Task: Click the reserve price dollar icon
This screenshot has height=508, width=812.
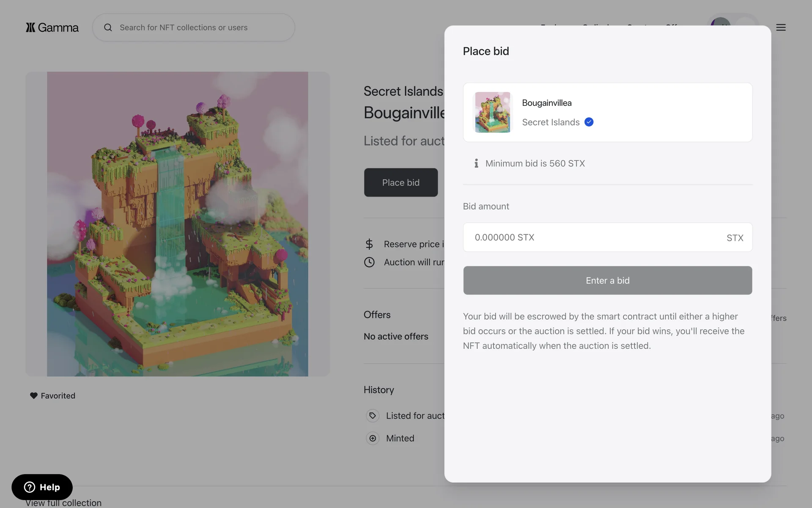Action: pyautogui.click(x=369, y=244)
